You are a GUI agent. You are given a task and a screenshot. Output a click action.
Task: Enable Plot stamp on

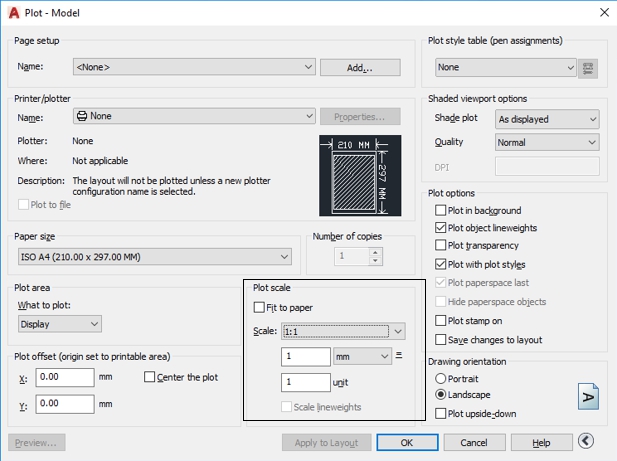coord(441,321)
